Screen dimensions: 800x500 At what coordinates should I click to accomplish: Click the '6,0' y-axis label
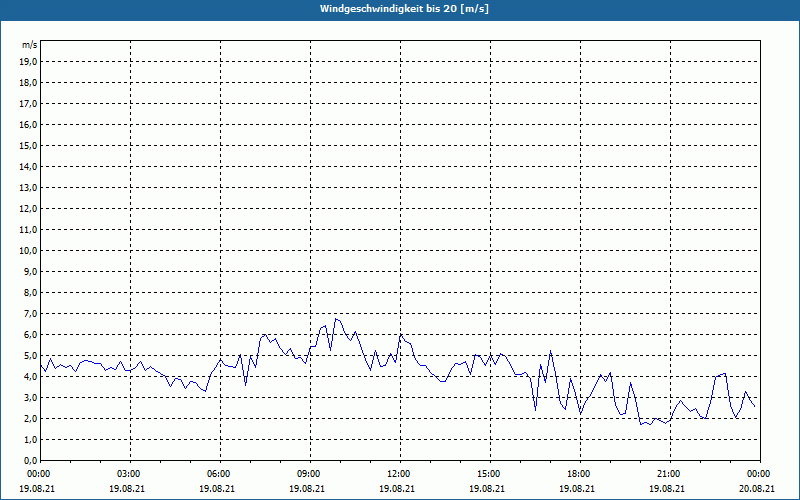coord(30,335)
